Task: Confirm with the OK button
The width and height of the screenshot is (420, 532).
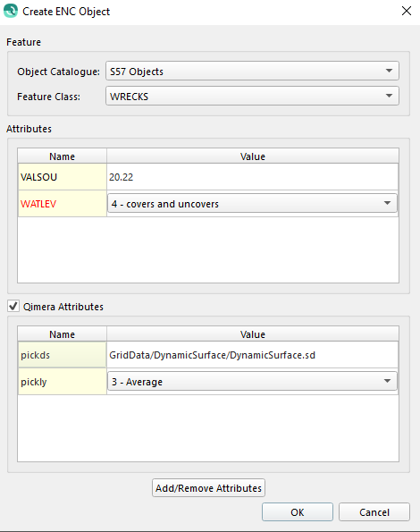Action: point(298,512)
